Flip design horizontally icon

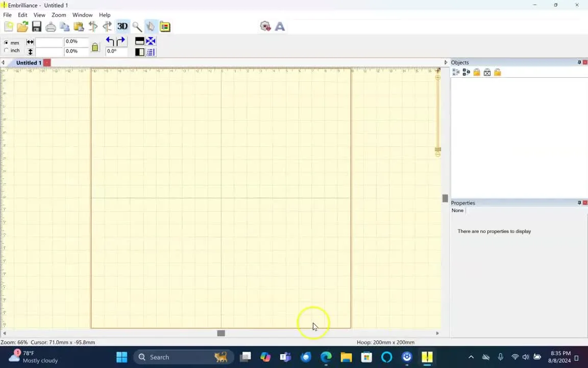click(x=139, y=52)
